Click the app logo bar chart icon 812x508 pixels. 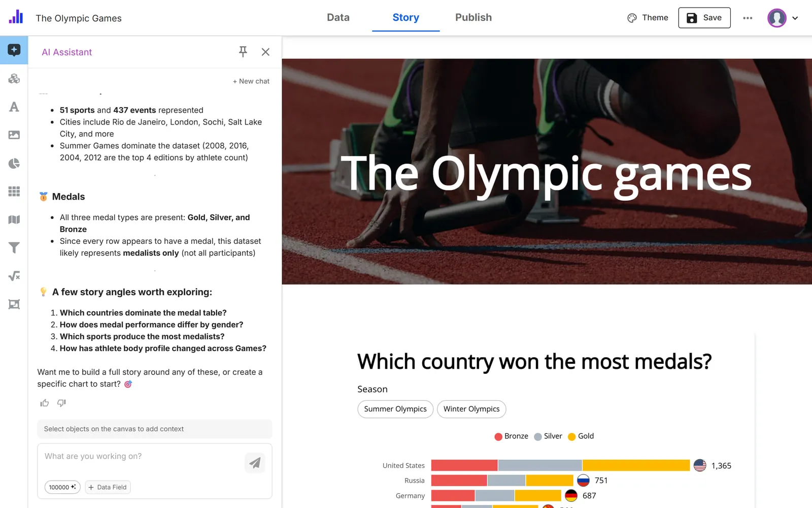coord(16,17)
